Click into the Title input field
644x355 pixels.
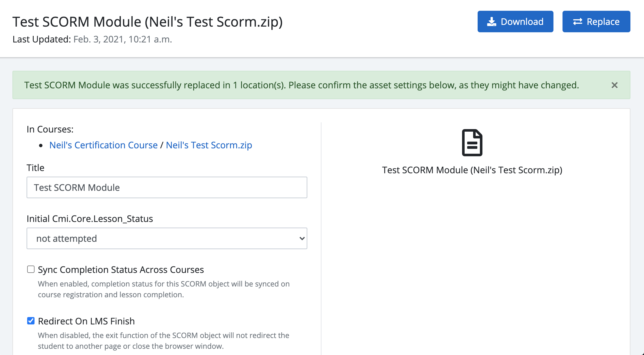(x=167, y=187)
